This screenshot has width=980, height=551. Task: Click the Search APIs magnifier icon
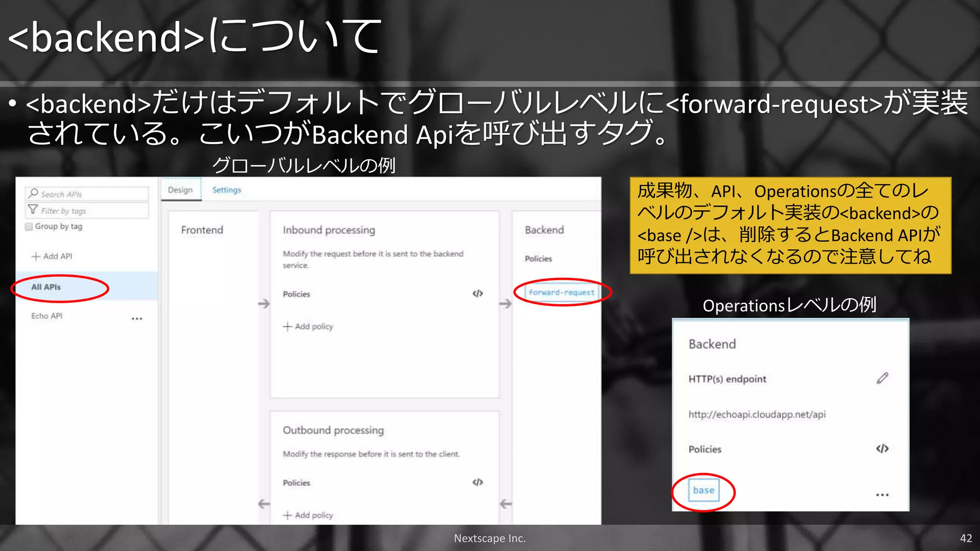point(33,193)
